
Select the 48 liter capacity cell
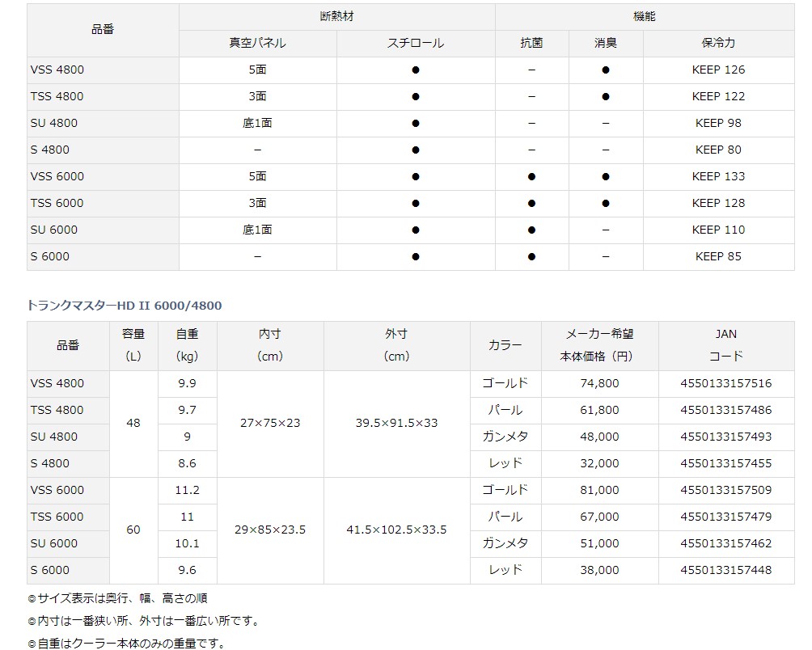tap(133, 424)
